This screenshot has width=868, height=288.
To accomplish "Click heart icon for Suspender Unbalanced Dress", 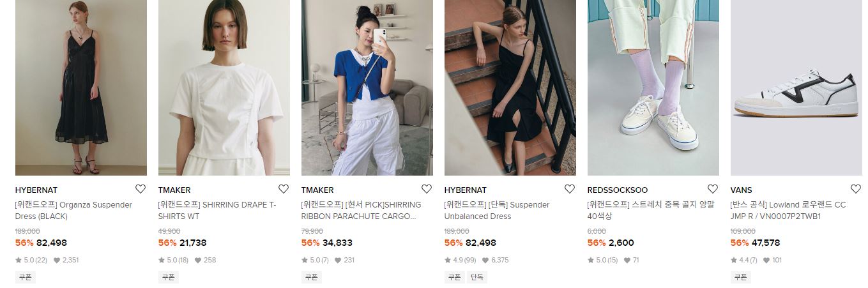I will coord(570,189).
